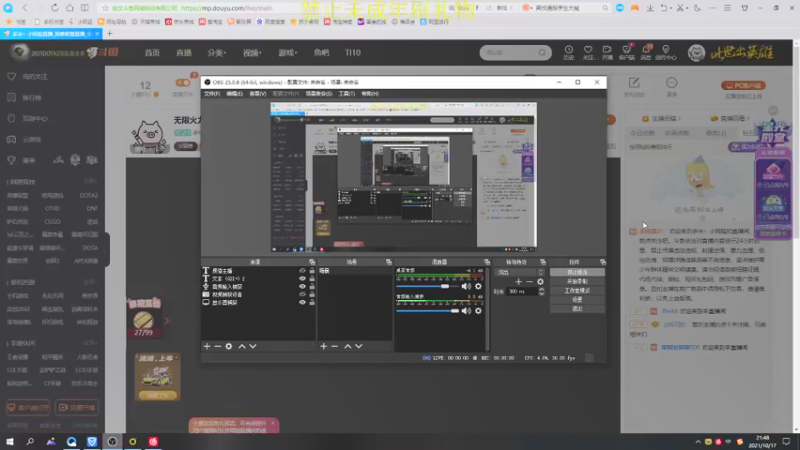
Task: Toggle visibility of 显示器捕获 source
Action: pyautogui.click(x=302, y=303)
